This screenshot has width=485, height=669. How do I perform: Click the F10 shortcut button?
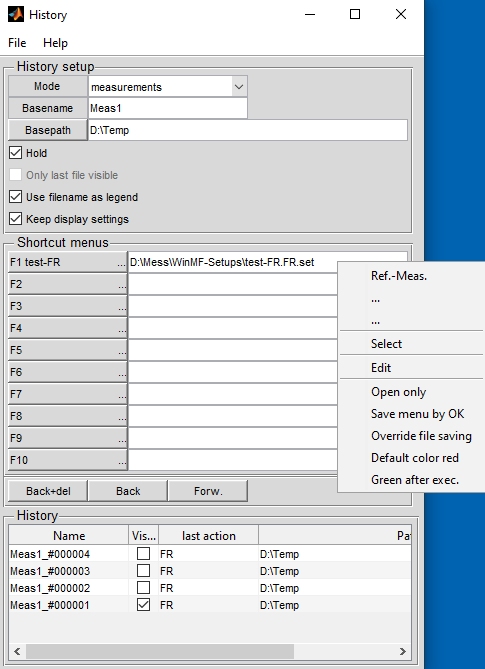point(67,460)
